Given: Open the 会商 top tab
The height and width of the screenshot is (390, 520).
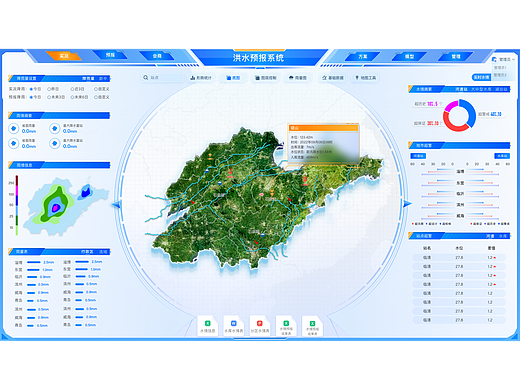Looking at the screenshot, I should tap(157, 56).
